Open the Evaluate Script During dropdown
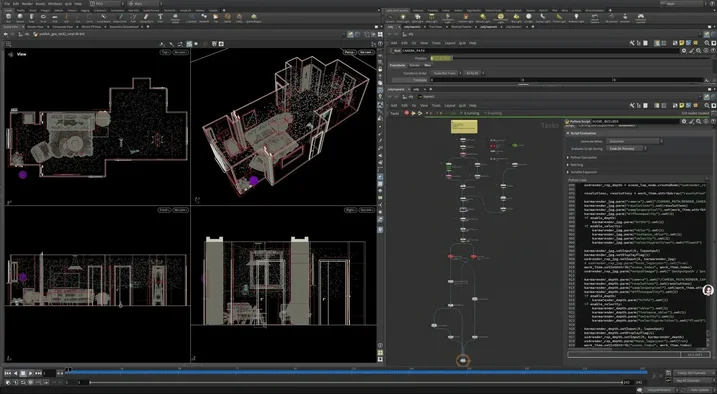The height and width of the screenshot is (394, 717). 627,149
